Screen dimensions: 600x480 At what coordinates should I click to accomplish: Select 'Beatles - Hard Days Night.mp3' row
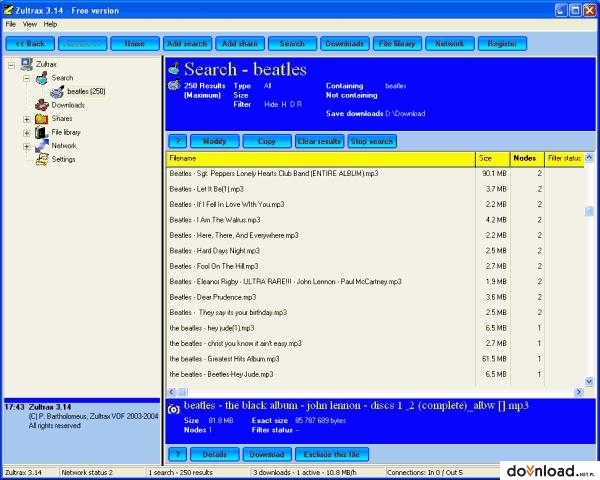(375, 251)
